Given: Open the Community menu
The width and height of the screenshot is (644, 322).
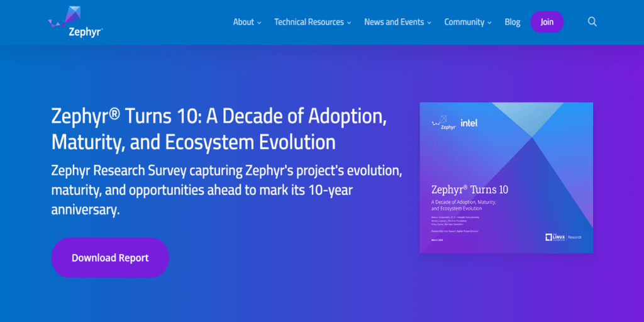Looking at the screenshot, I should click(x=464, y=22).
